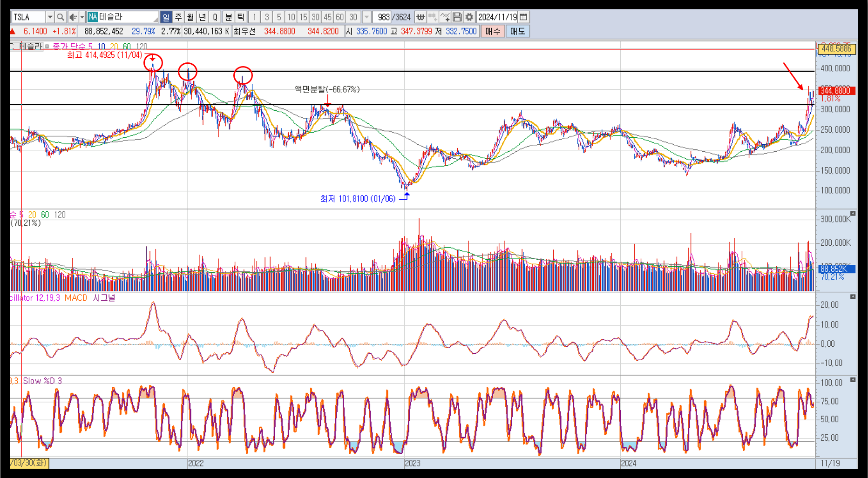Click small square icon before 종가 단순
The width and height of the screenshot is (868, 478).
(47, 47)
